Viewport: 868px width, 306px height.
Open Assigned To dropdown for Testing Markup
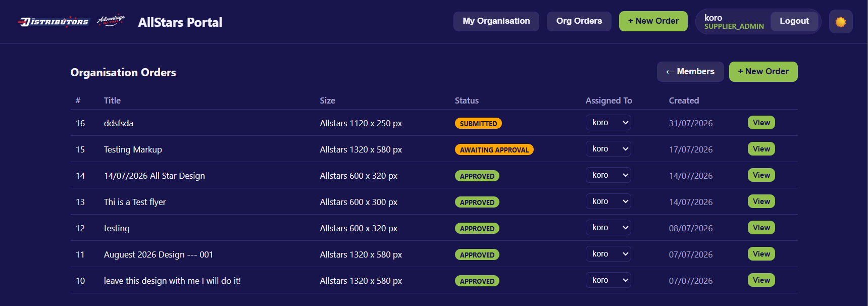click(x=608, y=149)
